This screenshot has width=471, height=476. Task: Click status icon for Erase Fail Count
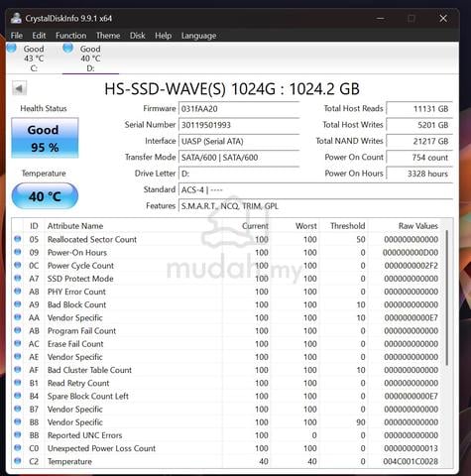(x=18, y=343)
